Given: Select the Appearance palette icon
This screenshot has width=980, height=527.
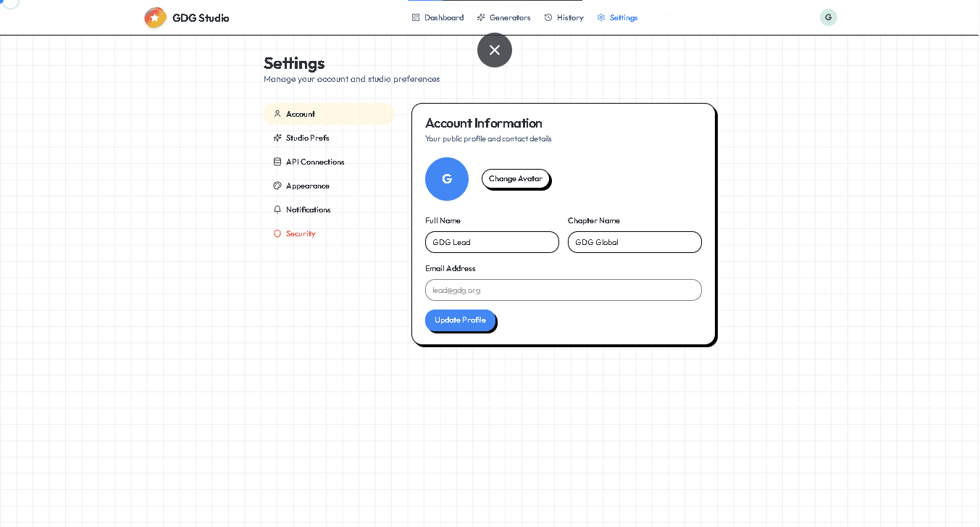Looking at the screenshot, I should [x=277, y=186].
